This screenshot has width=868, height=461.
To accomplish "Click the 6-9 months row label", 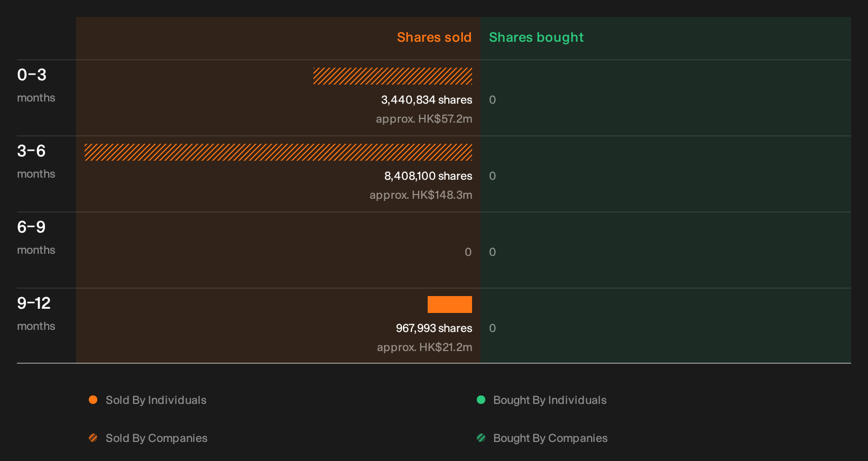I will [x=36, y=237].
